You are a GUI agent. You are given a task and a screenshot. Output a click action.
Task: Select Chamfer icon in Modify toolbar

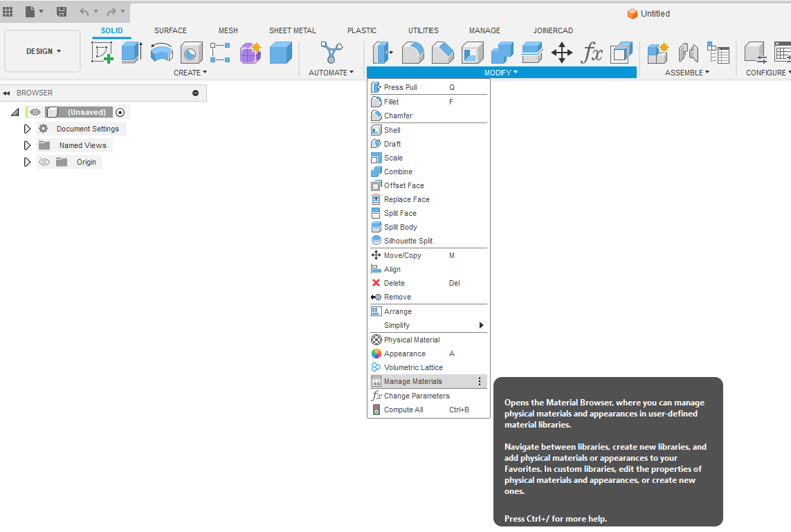(442, 53)
